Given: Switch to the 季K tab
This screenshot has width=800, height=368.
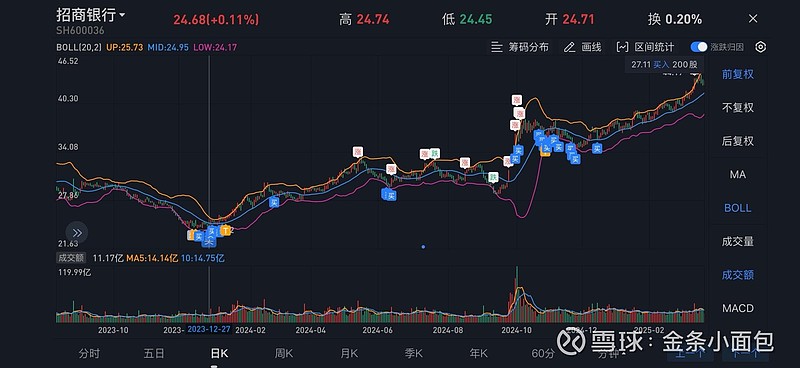Looking at the screenshot, I should pyautogui.click(x=414, y=353).
